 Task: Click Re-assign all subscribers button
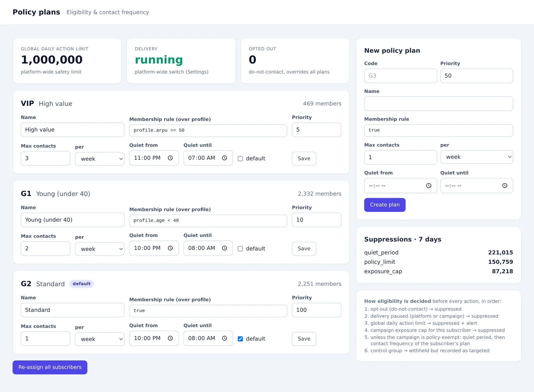(50, 367)
